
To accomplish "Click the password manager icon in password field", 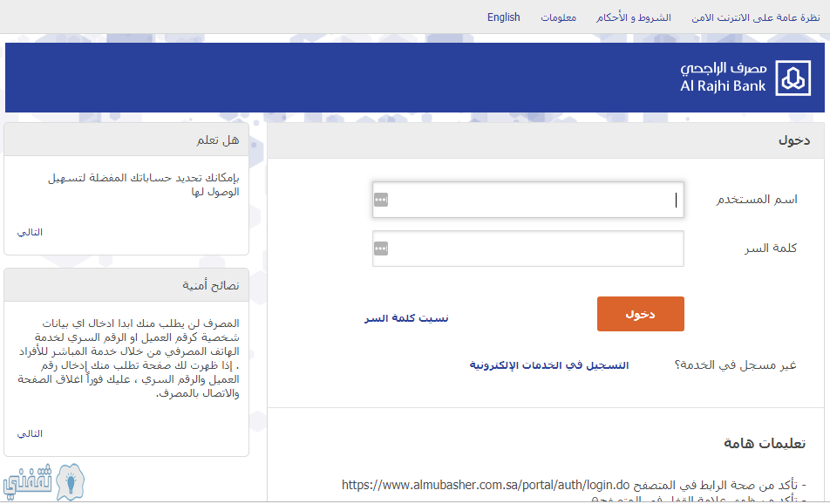I will 381,249.
